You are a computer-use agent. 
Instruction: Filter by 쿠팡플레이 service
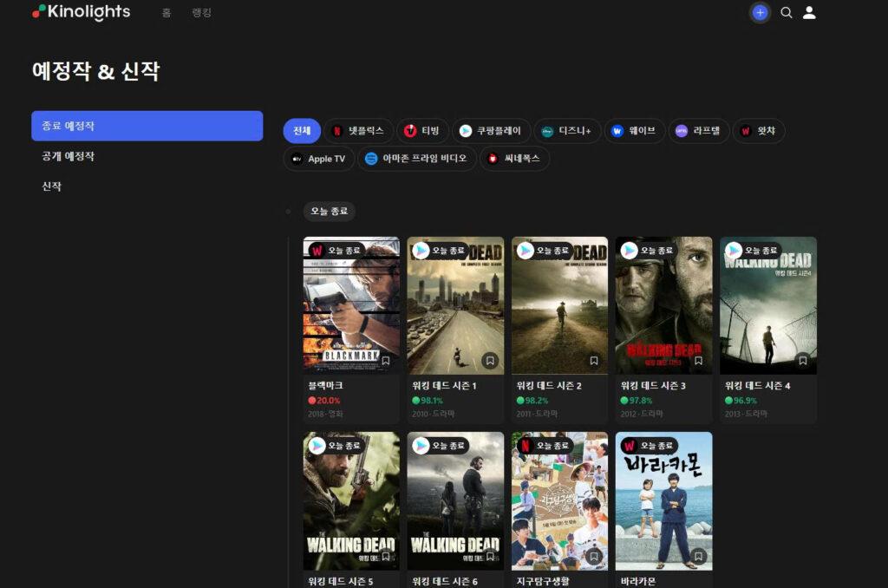pos(491,131)
